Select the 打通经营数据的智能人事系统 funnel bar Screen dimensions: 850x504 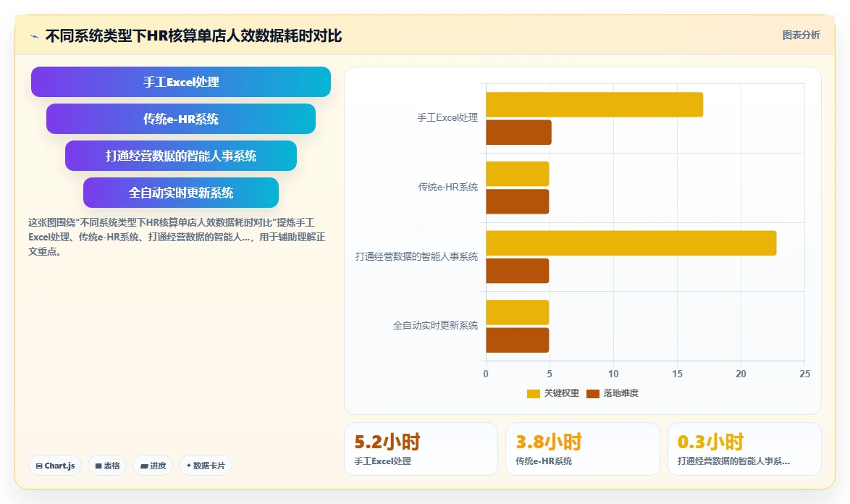click(x=181, y=156)
